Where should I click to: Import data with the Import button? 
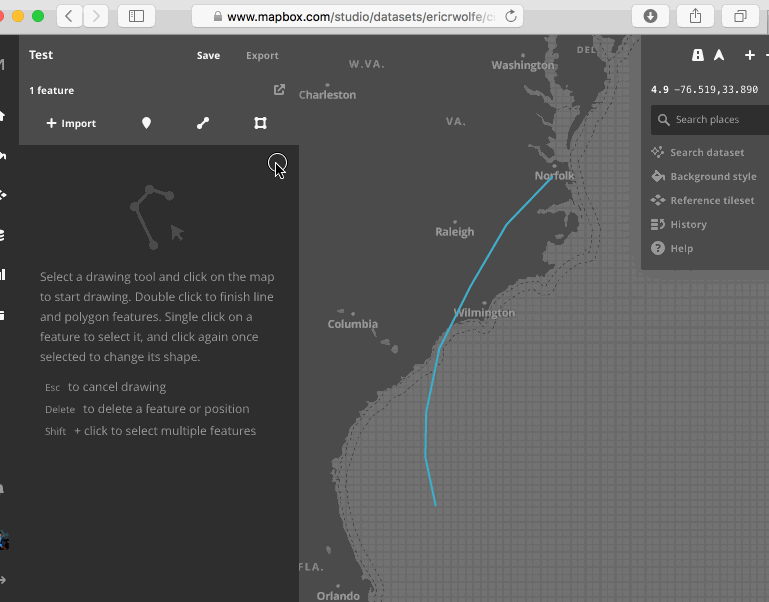coord(71,123)
